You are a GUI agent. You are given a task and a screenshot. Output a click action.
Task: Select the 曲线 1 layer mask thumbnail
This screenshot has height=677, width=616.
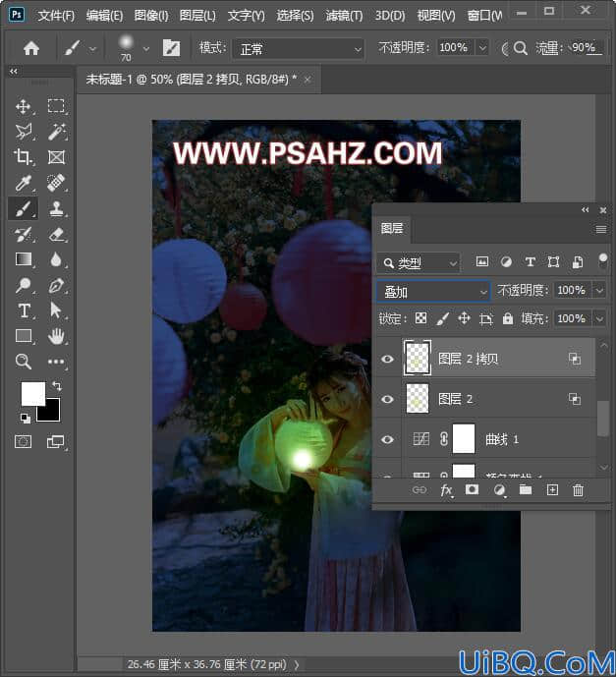click(x=464, y=438)
